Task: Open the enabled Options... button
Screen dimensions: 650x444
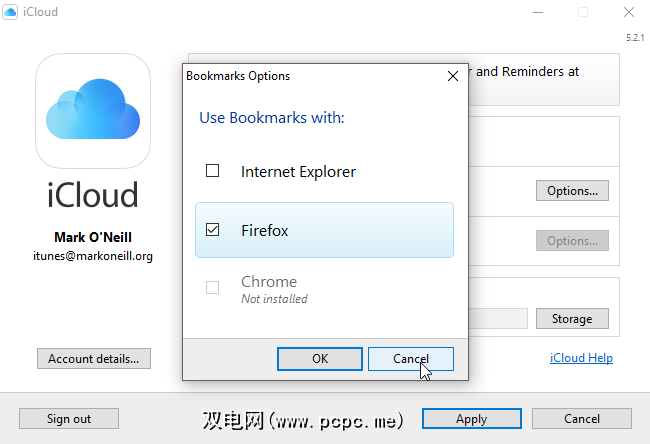Action: pyautogui.click(x=572, y=190)
